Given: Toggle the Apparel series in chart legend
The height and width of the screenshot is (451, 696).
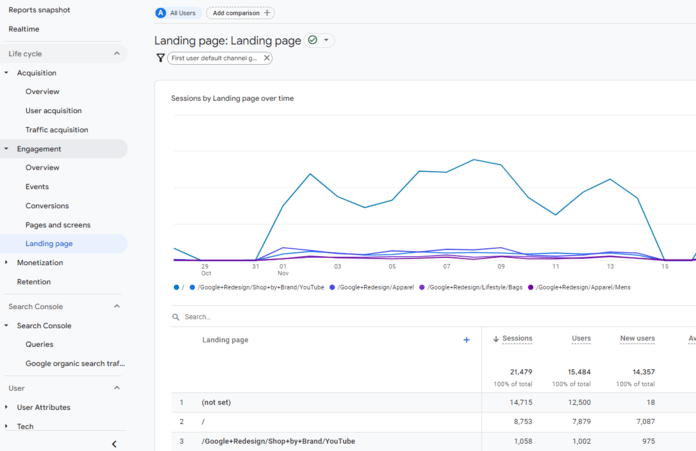Looking at the screenshot, I should pos(332,287).
